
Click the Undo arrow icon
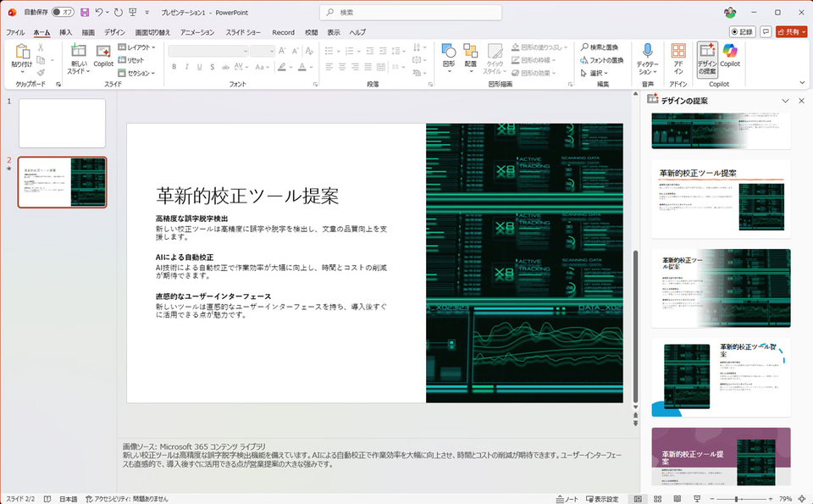click(98, 12)
